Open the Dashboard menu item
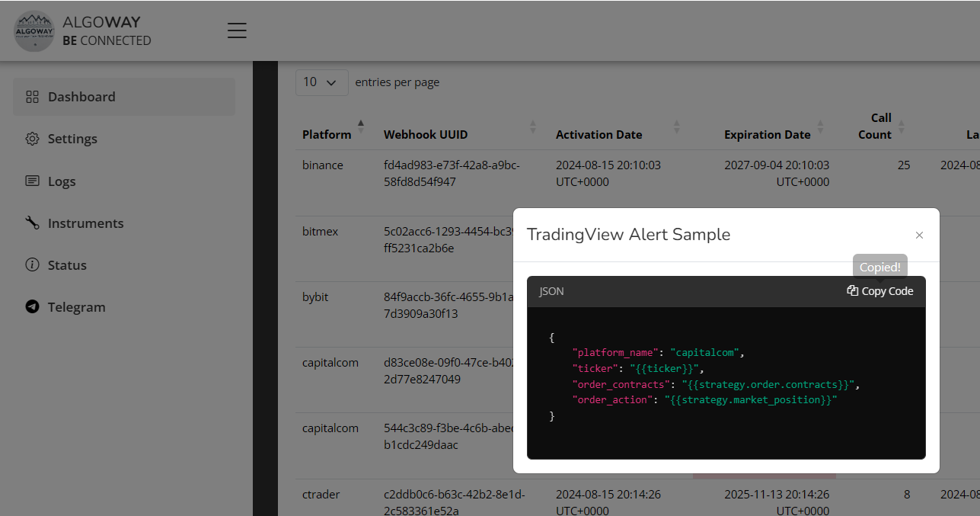The width and height of the screenshot is (980, 516). (x=124, y=97)
